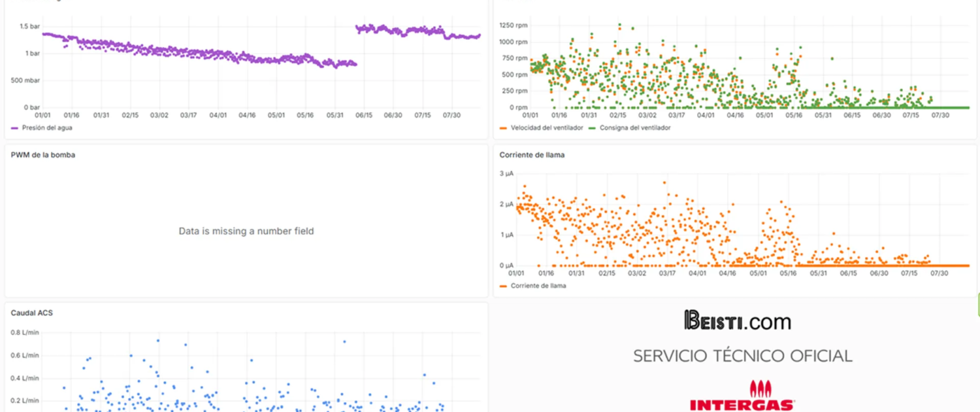
Task: Click 06/15 date on water pressure chart
Action: point(364,115)
